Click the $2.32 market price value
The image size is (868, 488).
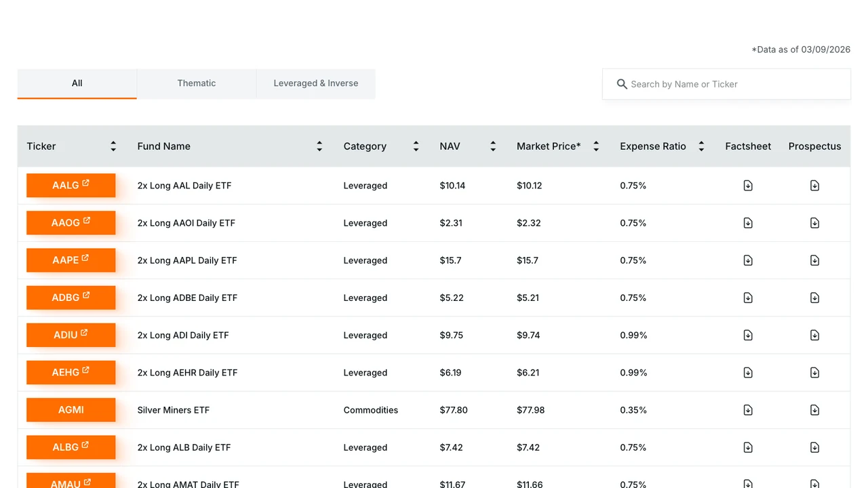click(529, 223)
